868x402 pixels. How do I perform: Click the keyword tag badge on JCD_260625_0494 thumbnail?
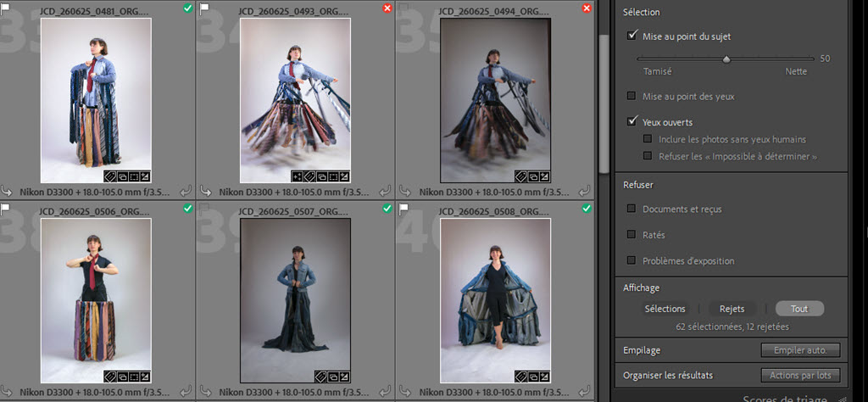(521, 176)
